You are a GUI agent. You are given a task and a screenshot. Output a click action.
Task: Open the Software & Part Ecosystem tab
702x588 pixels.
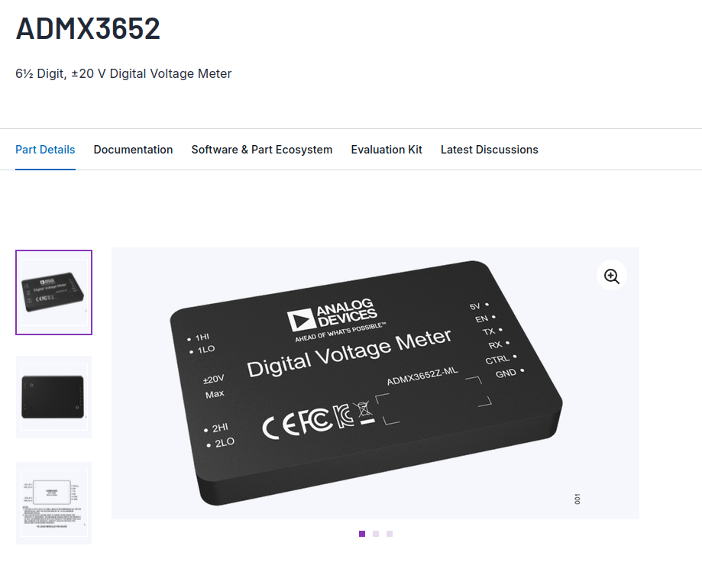point(262,150)
